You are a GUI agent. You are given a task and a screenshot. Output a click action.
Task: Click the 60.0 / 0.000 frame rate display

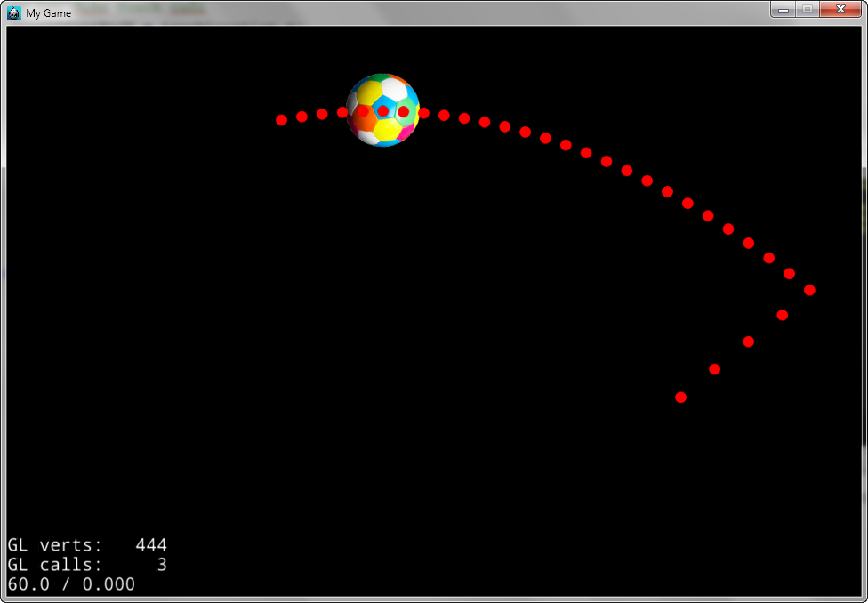(70, 584)
